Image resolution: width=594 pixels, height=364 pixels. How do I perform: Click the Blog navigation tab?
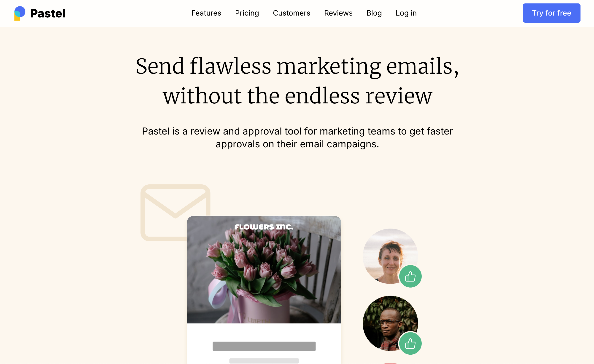coord(374,13)
